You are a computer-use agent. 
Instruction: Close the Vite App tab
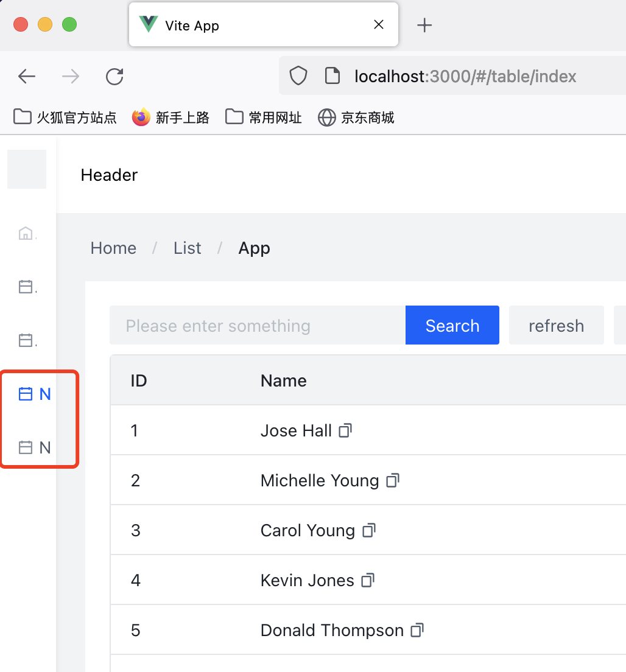tap(379, 24)
